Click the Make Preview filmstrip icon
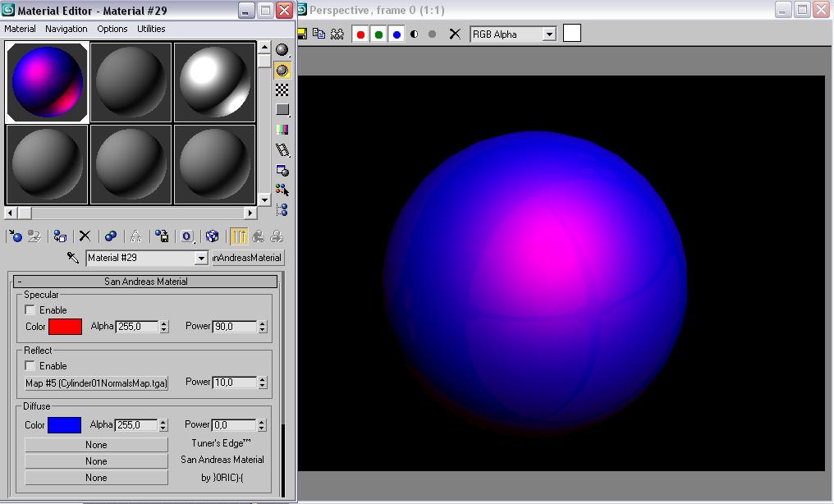Image resolution: width=834 pixels, height=504 pixels. (282, 150)
